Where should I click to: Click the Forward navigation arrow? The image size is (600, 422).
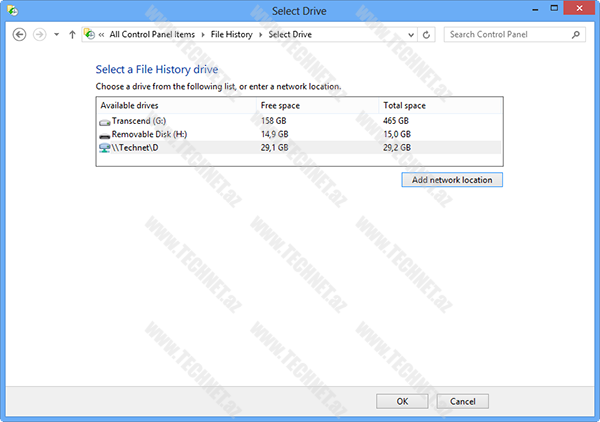click(x=39, y=34)
